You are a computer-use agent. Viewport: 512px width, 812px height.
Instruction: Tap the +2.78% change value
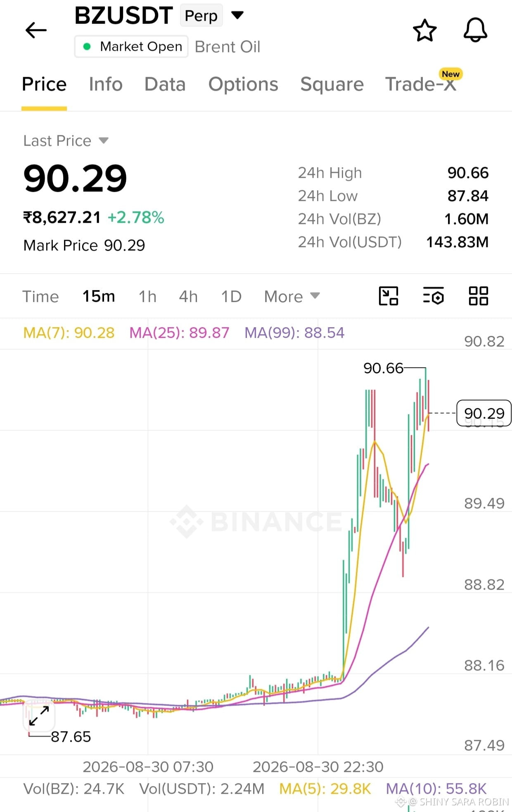136,217
